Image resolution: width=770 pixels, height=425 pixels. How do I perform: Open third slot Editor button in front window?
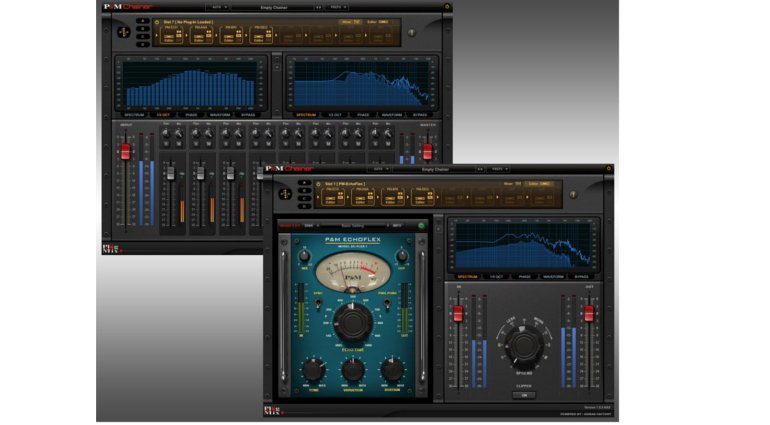tap(390, 200)
